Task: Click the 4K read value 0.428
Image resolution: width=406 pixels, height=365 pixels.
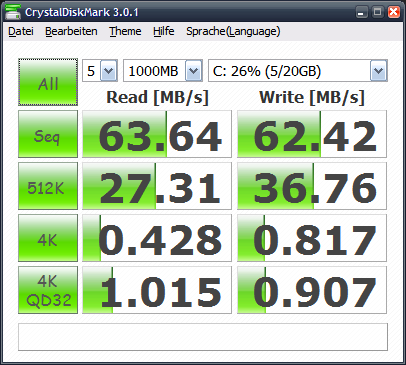Action: 157,238
